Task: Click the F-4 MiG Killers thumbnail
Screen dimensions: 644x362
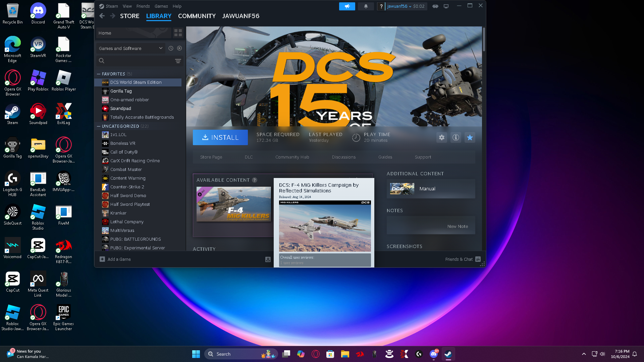Action: [233, 204]
